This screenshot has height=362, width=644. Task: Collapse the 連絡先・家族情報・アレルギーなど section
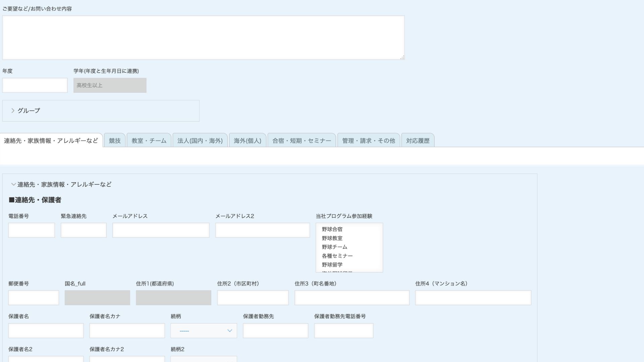13,184
